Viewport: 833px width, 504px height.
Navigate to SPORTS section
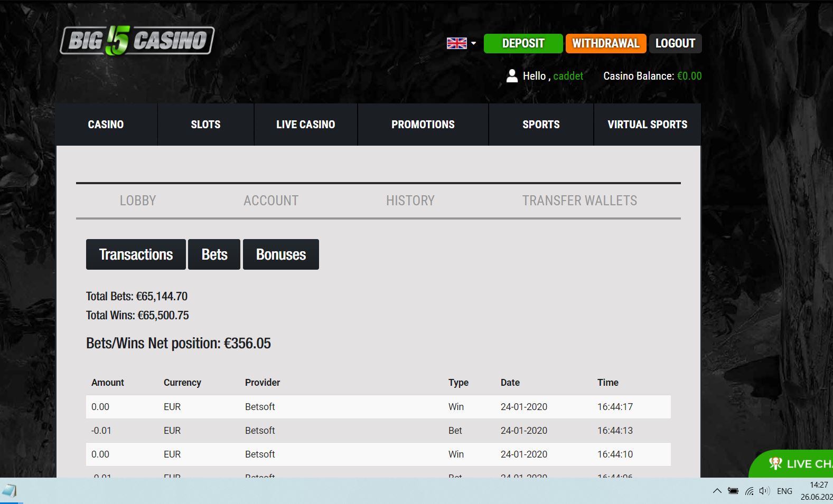coord(541,125)
